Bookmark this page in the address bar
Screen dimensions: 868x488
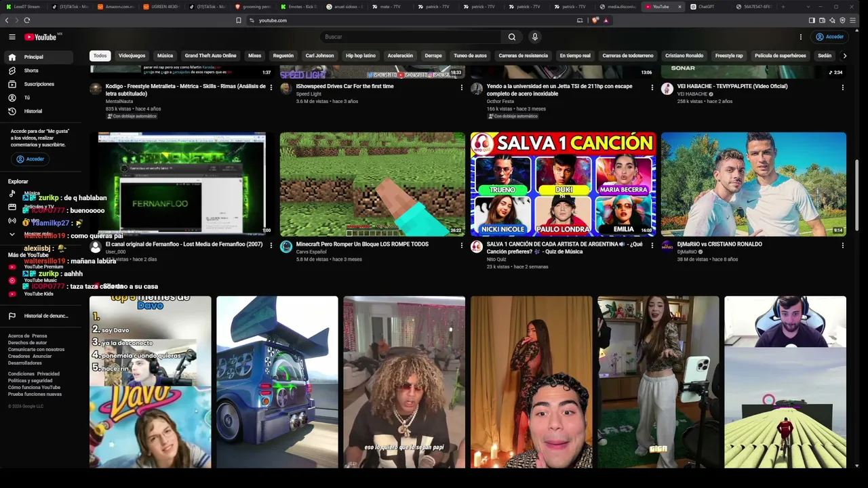click(x=239, y=20)
